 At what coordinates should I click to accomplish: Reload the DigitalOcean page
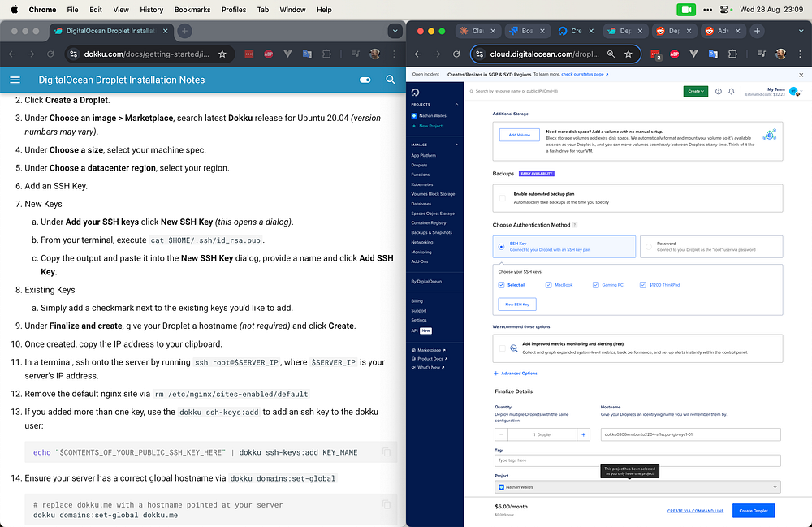[x=456, y=54]
